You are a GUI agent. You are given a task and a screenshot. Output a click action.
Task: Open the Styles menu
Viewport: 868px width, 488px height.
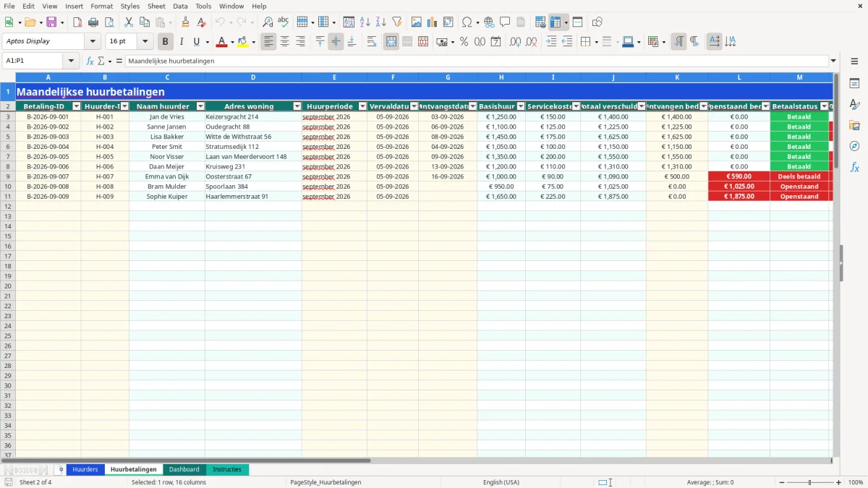[x=130, y=6]
